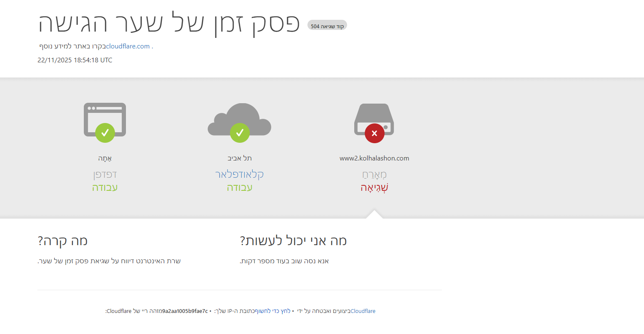
Task: Click the 'מה קרה?' heading
Action: tap(63, 241)
